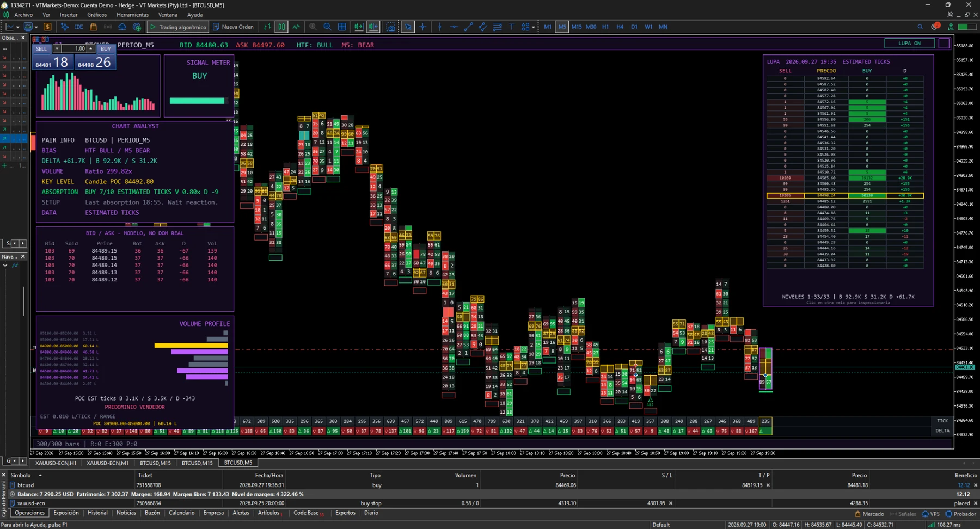Close the Observación del mercado panel
The width and height of the screenshot is (980, 529).
(23, 38)
